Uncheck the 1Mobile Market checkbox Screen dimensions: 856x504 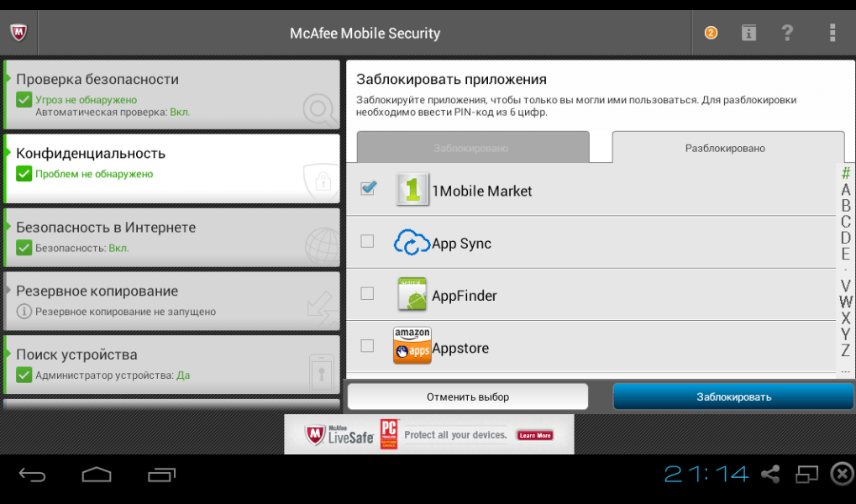point(367,189)
